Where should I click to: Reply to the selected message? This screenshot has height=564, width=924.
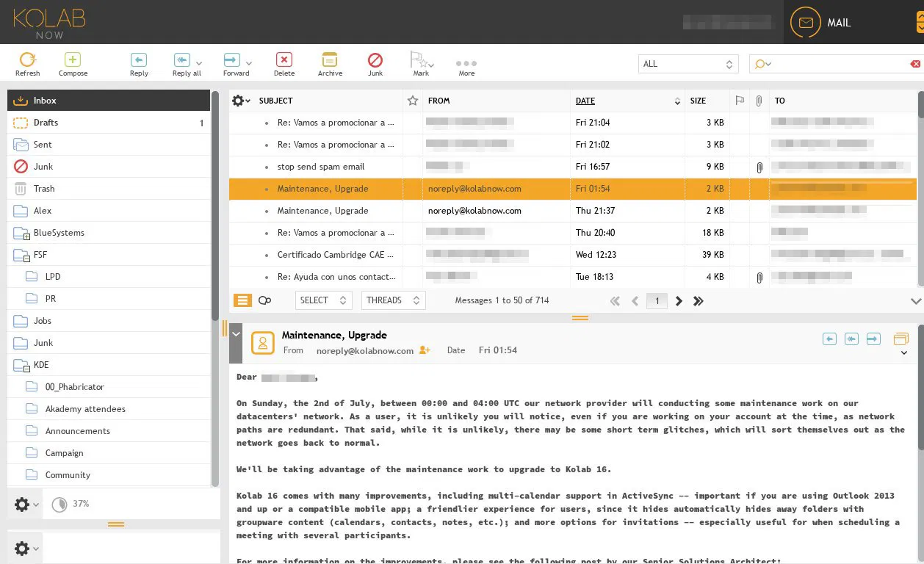[139, 64]
